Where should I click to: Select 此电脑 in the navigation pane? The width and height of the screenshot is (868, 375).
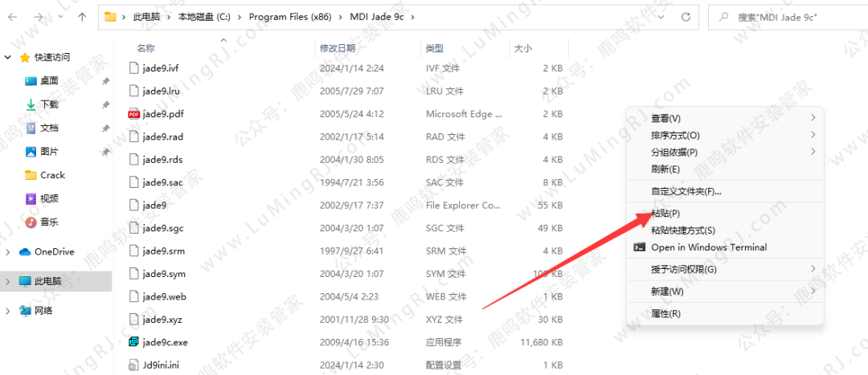[47, 281]
